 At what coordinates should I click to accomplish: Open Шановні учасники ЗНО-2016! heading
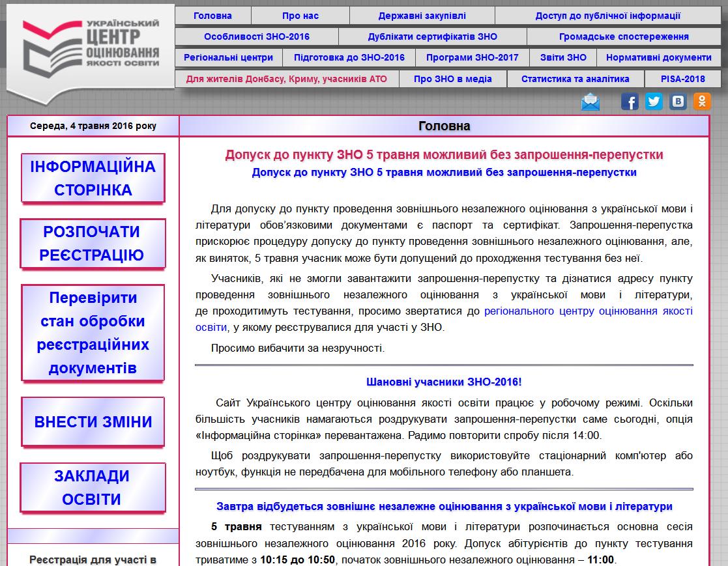[x=444, y=382]
